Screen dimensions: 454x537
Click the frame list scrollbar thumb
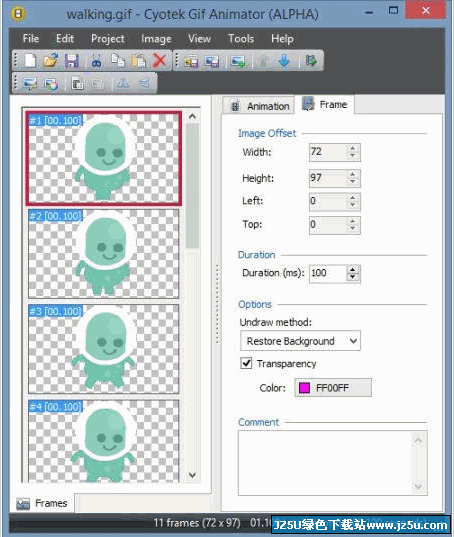192,186
